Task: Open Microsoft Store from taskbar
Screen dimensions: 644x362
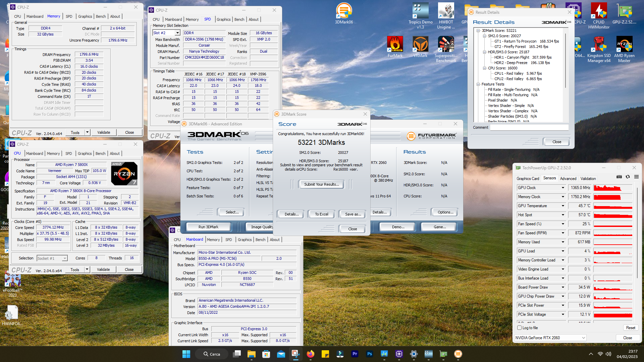Action: 266,354
